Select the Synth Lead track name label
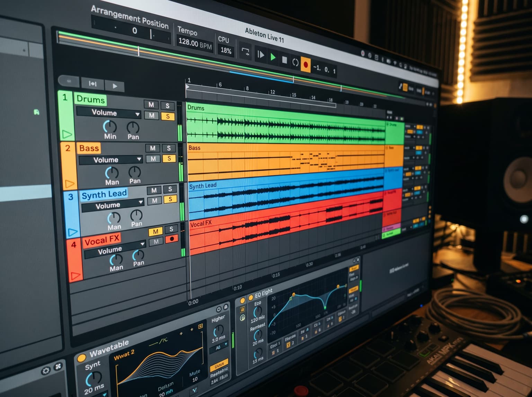The image size is (532, 397). click(x=104, y=194)
